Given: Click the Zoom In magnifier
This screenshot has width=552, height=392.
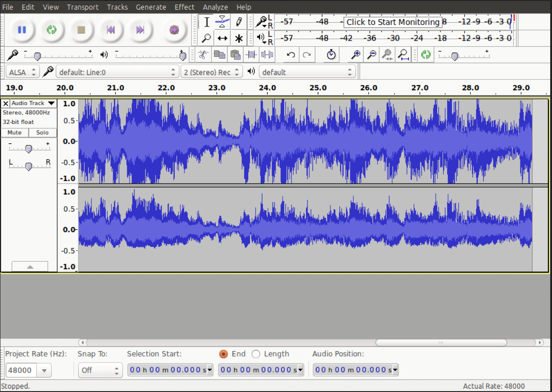Looking at the screenshot, I should (x=355, y=55).
